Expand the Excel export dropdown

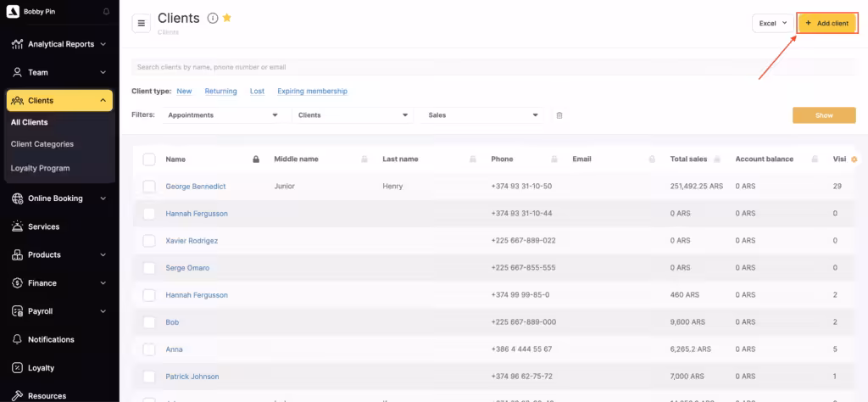tap(772, 24)
